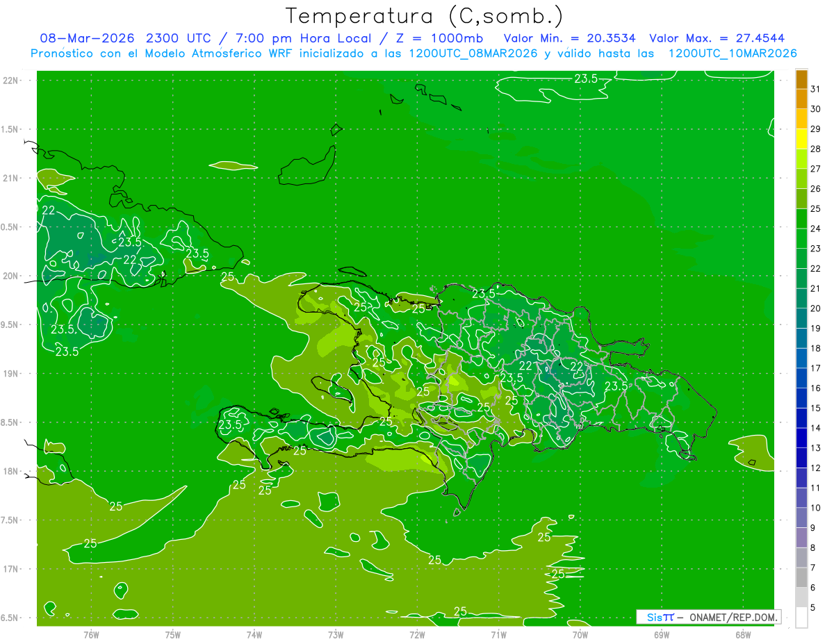The width and height of the screenshot is (834, 644).
Task: Click the '75W' longitude axis label
Action: (173, 634)
